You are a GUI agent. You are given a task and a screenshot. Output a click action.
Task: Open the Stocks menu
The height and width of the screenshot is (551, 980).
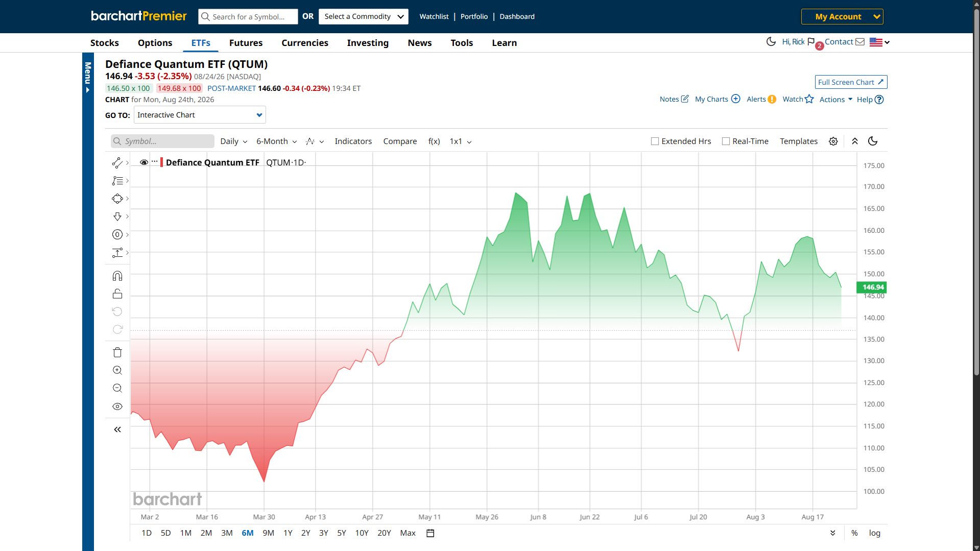pos(105,43)
